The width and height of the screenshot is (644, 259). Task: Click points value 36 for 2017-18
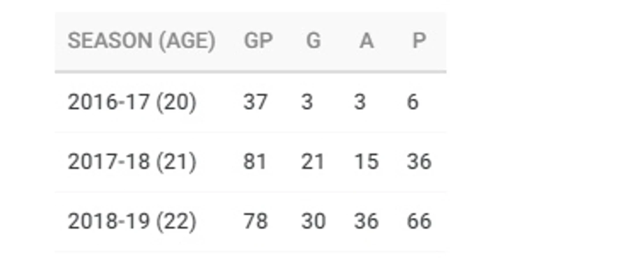coord(419,162)
